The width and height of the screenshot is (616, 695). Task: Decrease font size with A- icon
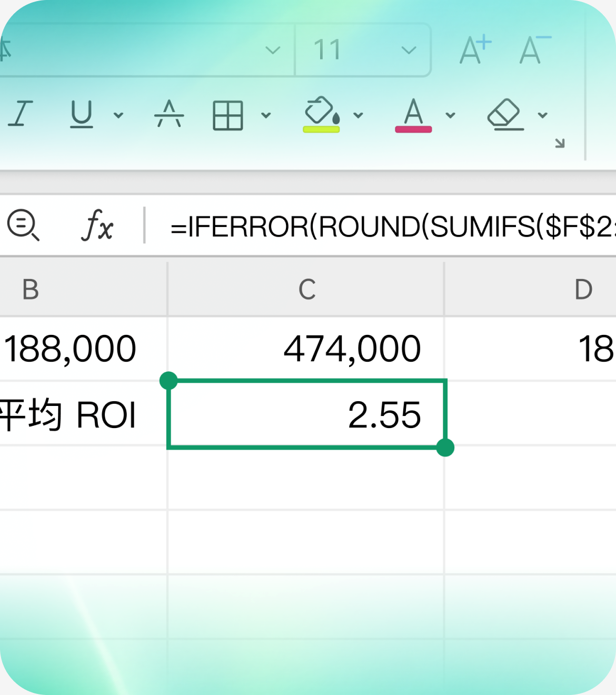[x=535, y=50]
